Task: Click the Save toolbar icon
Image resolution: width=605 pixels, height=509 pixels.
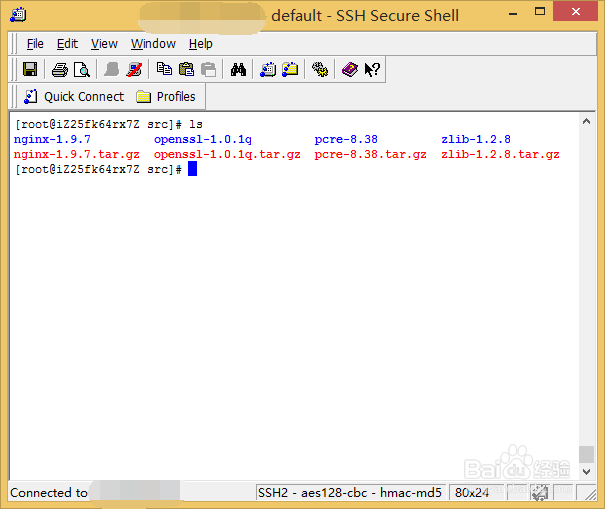Action: pos(30,69)
